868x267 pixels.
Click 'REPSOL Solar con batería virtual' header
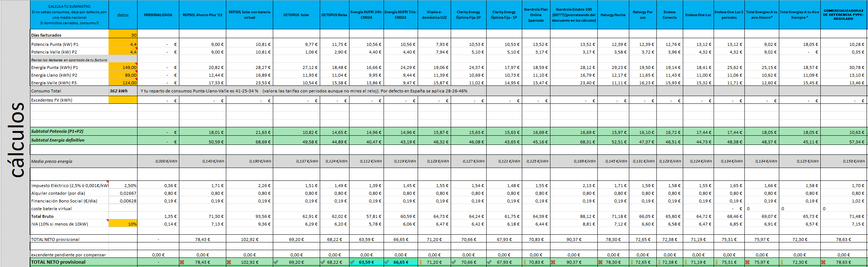pos(249,15)
